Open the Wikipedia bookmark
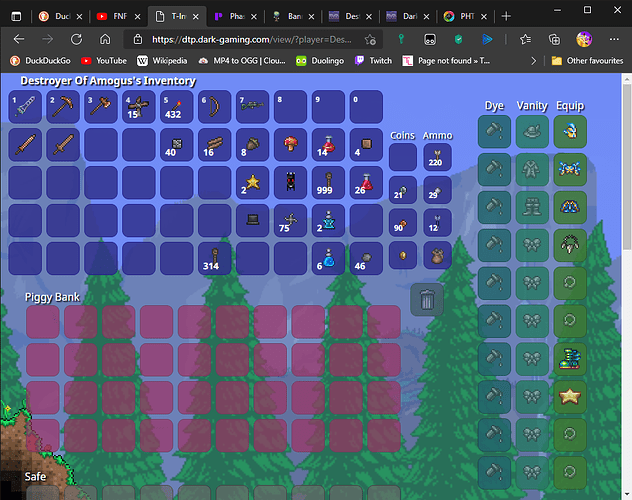 (162, 61)
